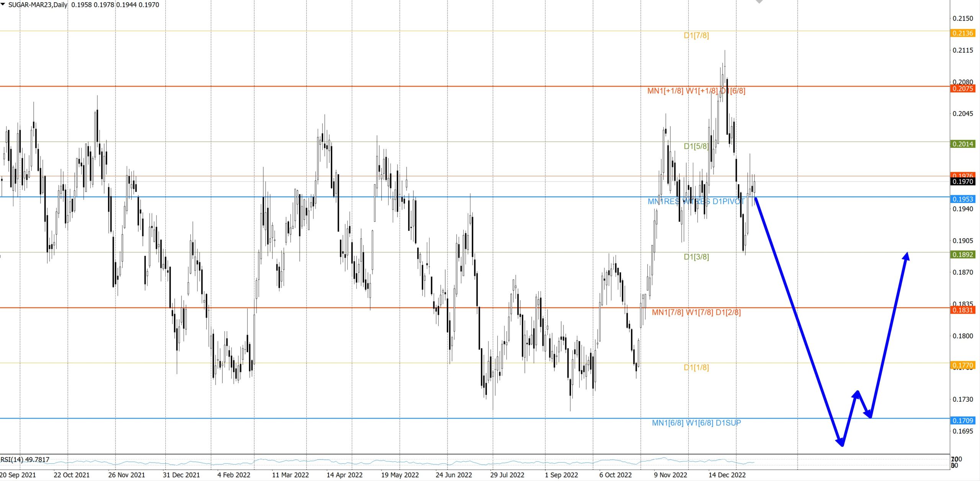
Task: Click the D1[5/8] level label
Action: pyautogui.click(x=696, y=146)
